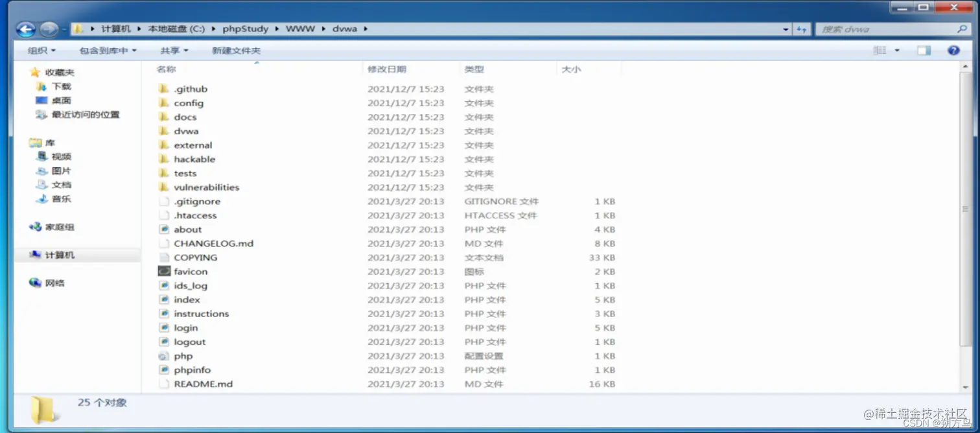Click the Forward navigation arrow

pyautogui.click(x=48, y=29)
